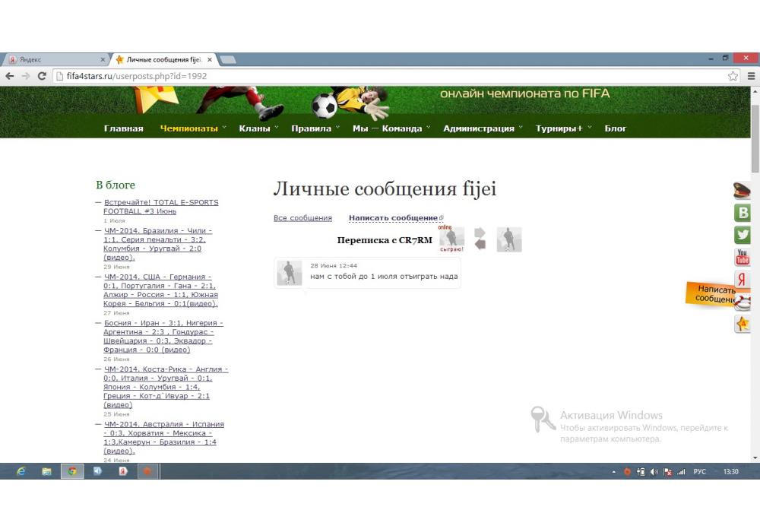Click the gold star sidebar icon
This screenshot has width=760, height=532.
click(x=743, y=325)
